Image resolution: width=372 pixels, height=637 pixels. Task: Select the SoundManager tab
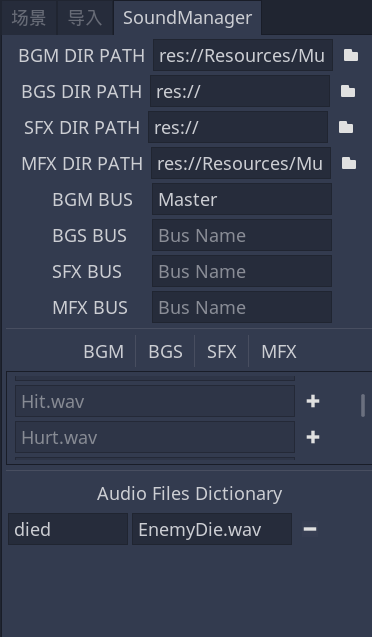pos(188,18)
